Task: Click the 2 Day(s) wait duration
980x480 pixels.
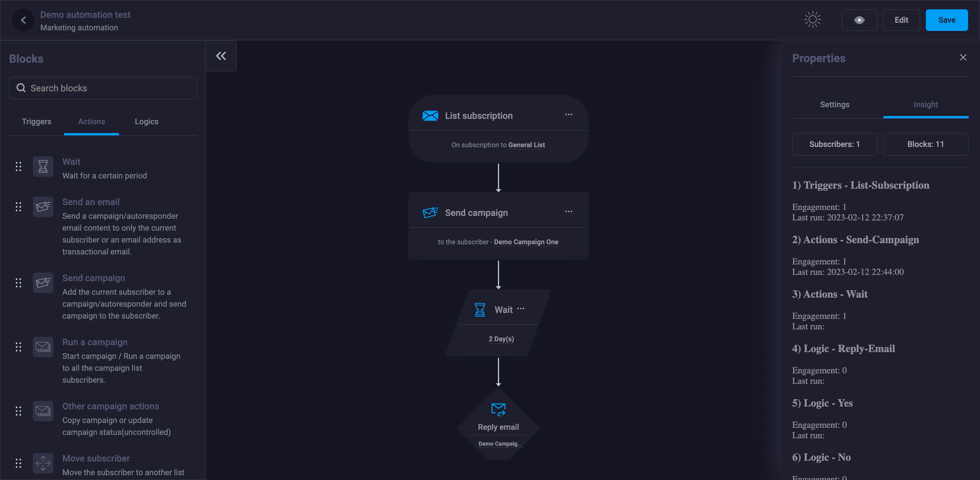Action: [501, 339]
